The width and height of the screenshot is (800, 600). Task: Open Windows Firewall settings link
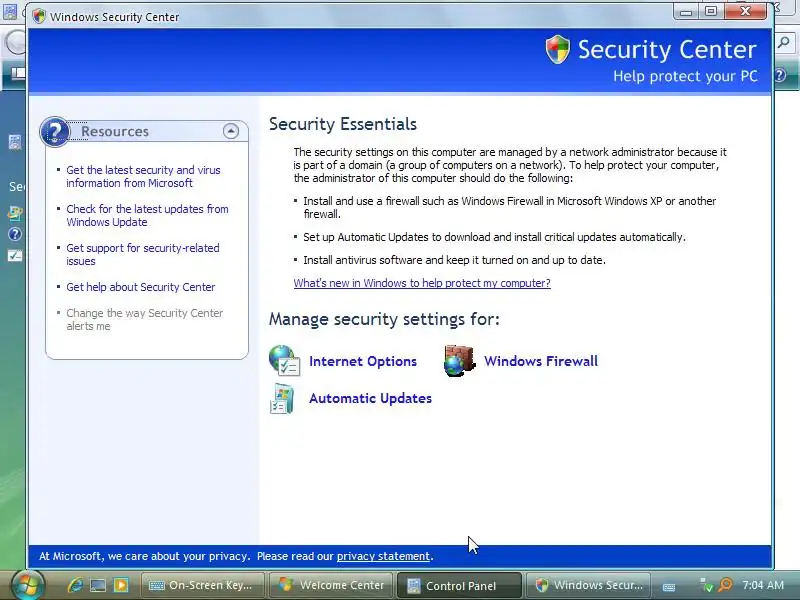point(541,361)
